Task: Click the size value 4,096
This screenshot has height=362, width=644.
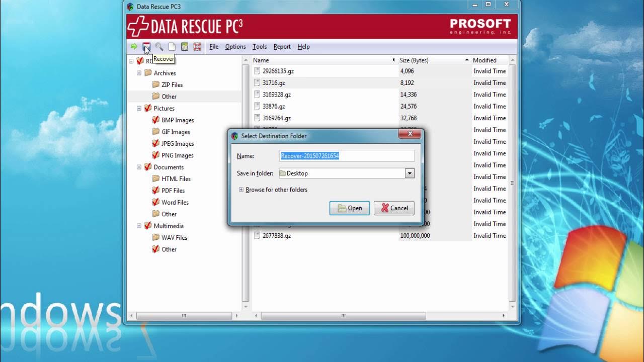Action: tap(407, 71)
